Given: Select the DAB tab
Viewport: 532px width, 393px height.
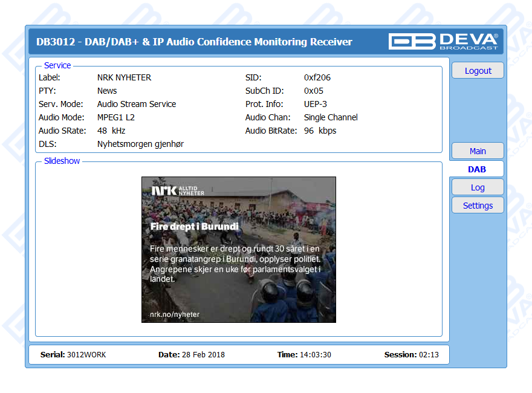Looking at the screenshot, I should [x=476, y=169].
